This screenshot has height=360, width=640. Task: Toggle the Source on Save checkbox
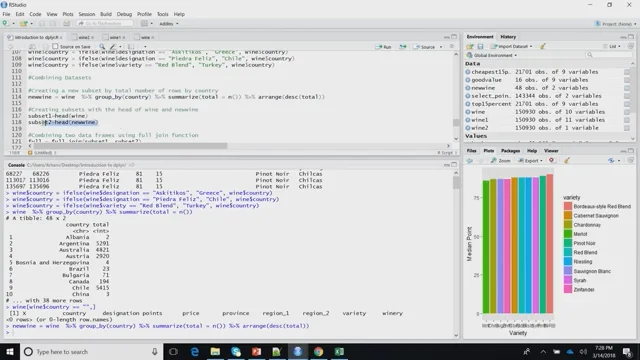pyautogui.click(x=55, y=47)
